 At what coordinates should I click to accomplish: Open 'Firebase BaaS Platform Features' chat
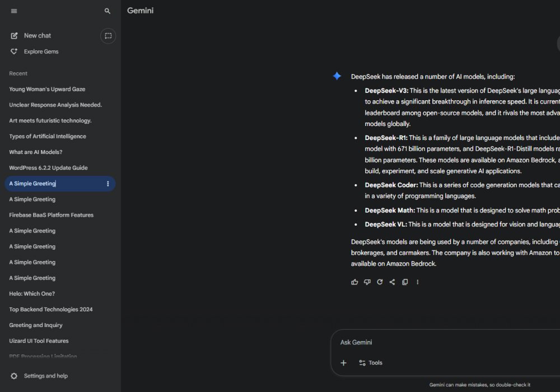(x=51, y=215)
